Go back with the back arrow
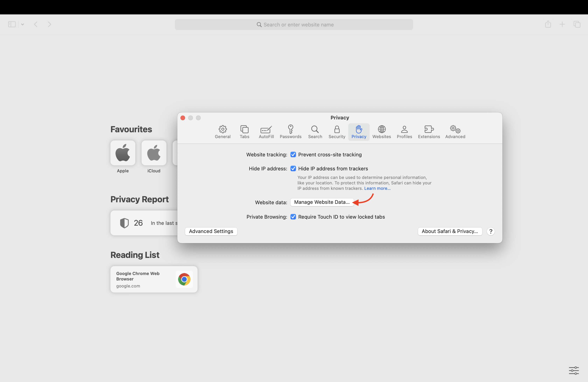 (36, 24)
